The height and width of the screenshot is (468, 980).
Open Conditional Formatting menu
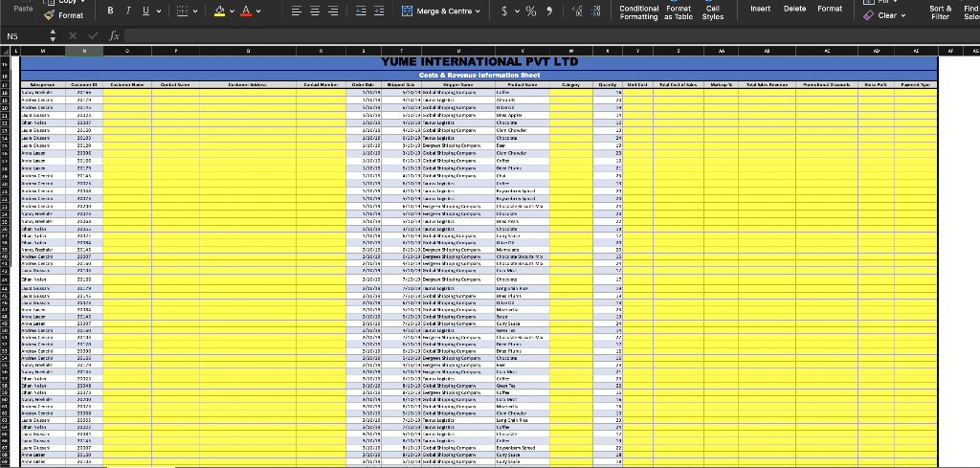[x=638, y=12]
